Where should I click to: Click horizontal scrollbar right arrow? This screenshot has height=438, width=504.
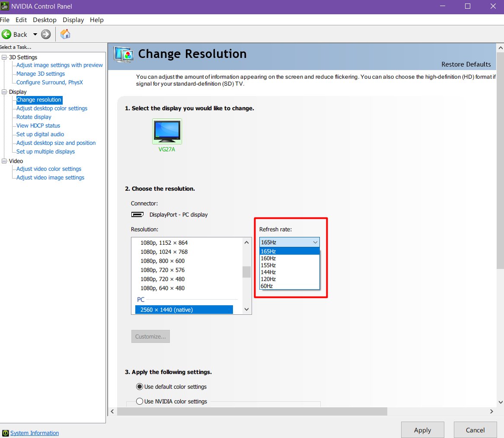tap(491, 411)
